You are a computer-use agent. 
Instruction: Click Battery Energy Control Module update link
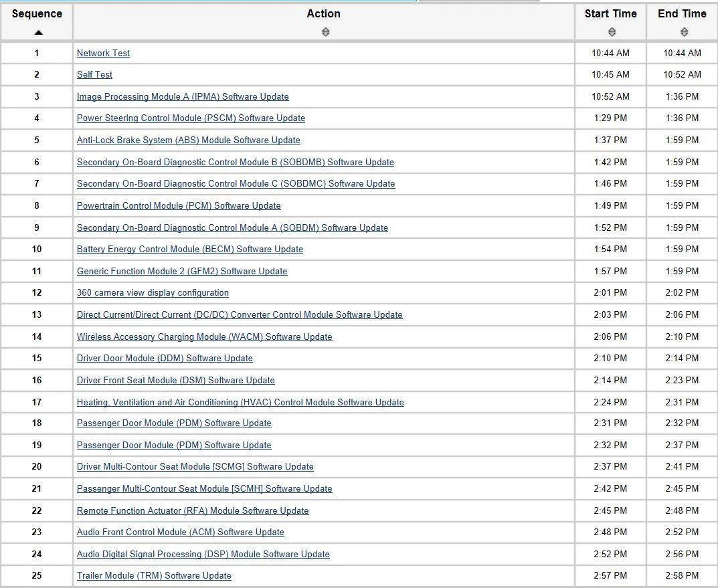point(189,250)
